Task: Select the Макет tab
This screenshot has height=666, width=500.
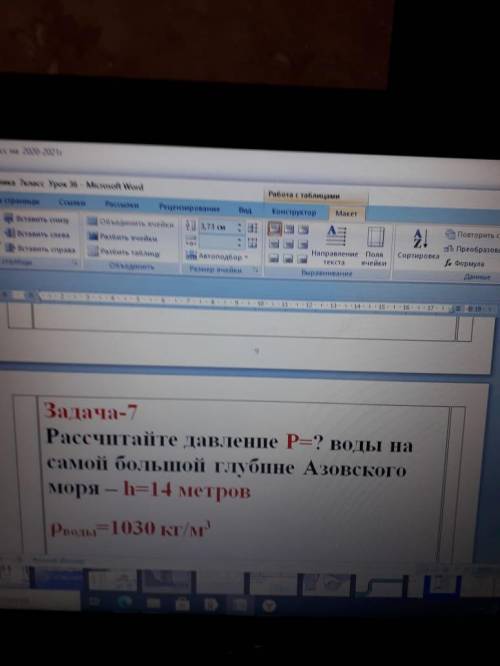Action: coord(346,213)
